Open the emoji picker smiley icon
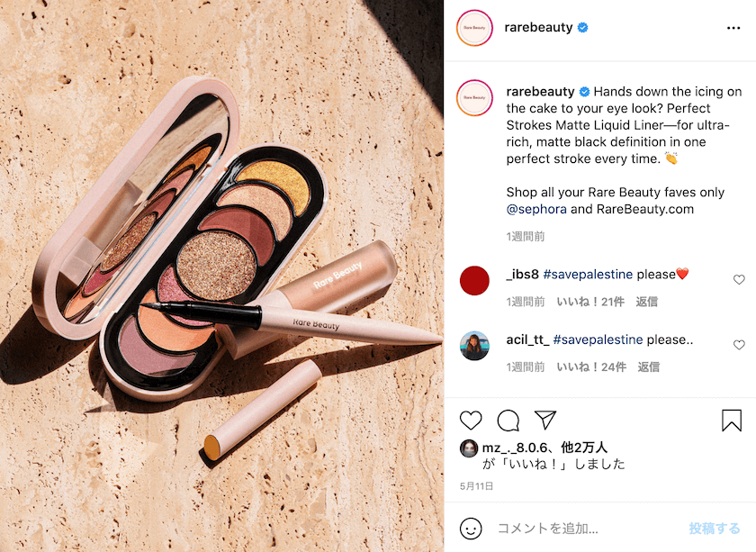Viewport: 756px width, 552px height. [x=471, y=529]
